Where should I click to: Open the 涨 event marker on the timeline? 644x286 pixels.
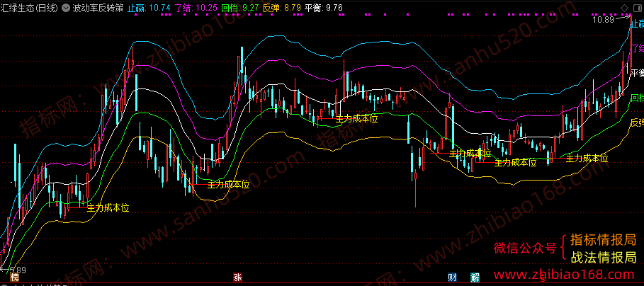237,277
